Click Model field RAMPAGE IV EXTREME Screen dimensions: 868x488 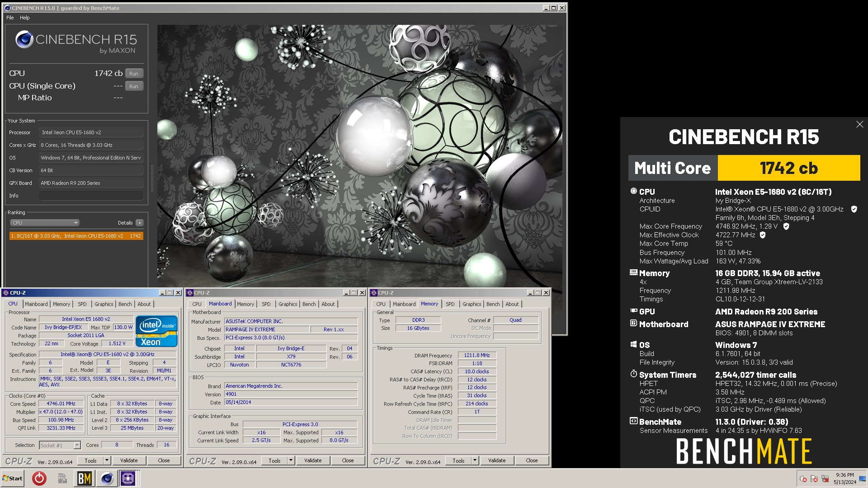pos(267,329)
